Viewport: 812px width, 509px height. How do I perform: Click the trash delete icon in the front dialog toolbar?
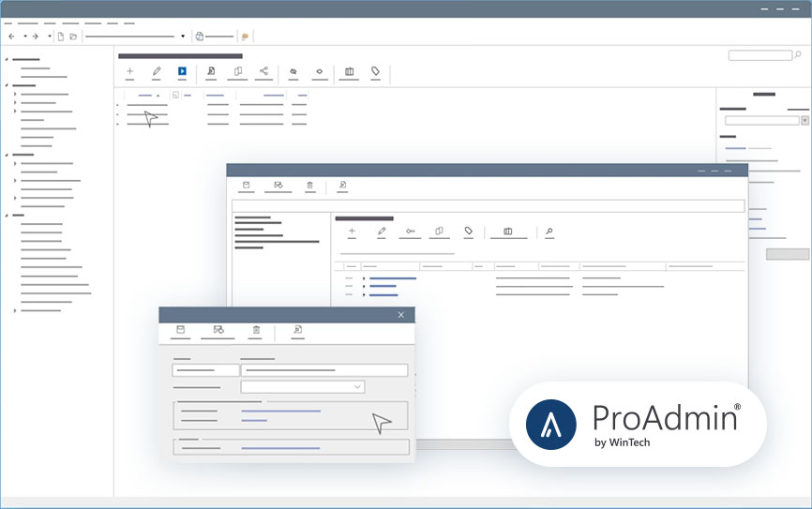point(256,330)
